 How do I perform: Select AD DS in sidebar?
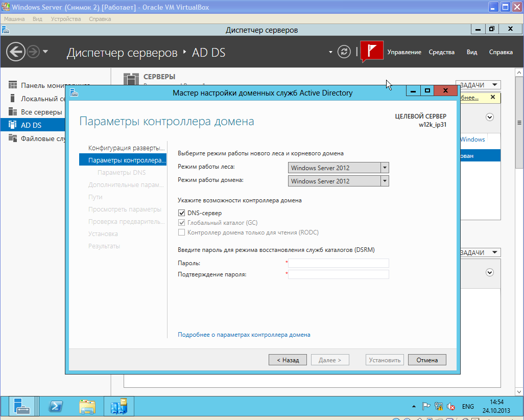33,125
